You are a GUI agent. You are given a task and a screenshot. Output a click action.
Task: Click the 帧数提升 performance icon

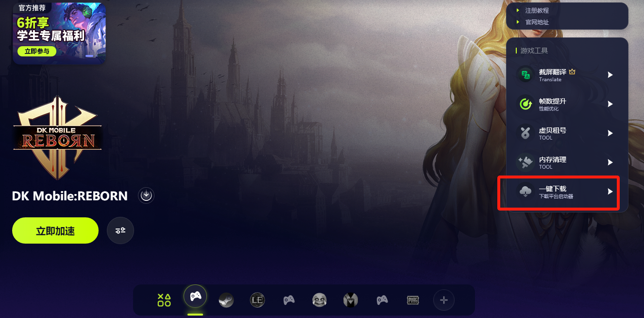[525, 104]
